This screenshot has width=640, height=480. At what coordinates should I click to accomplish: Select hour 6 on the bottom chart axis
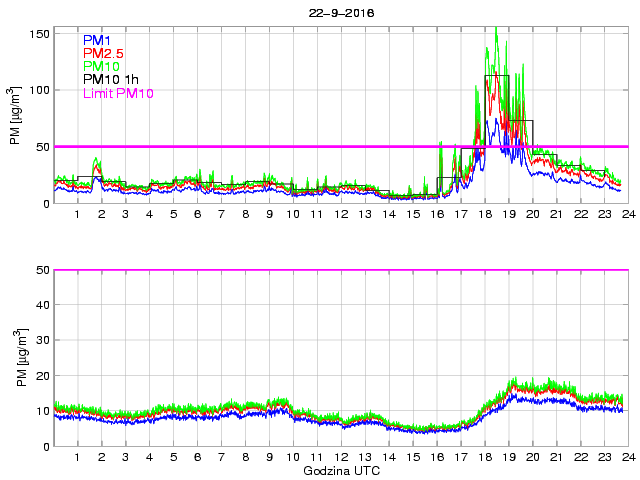(x=197, y=458)
